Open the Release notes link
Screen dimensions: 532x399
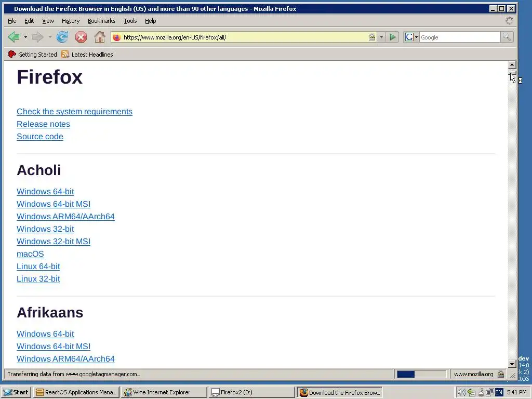(x=43, y=124)
